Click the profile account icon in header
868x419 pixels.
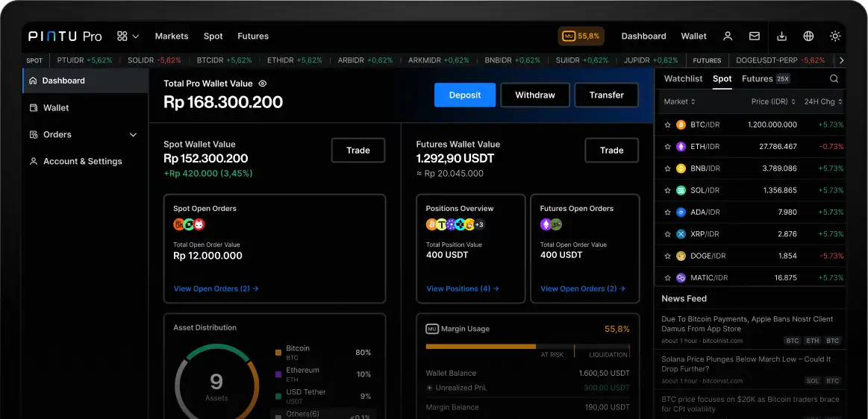(x=728, y=36)
